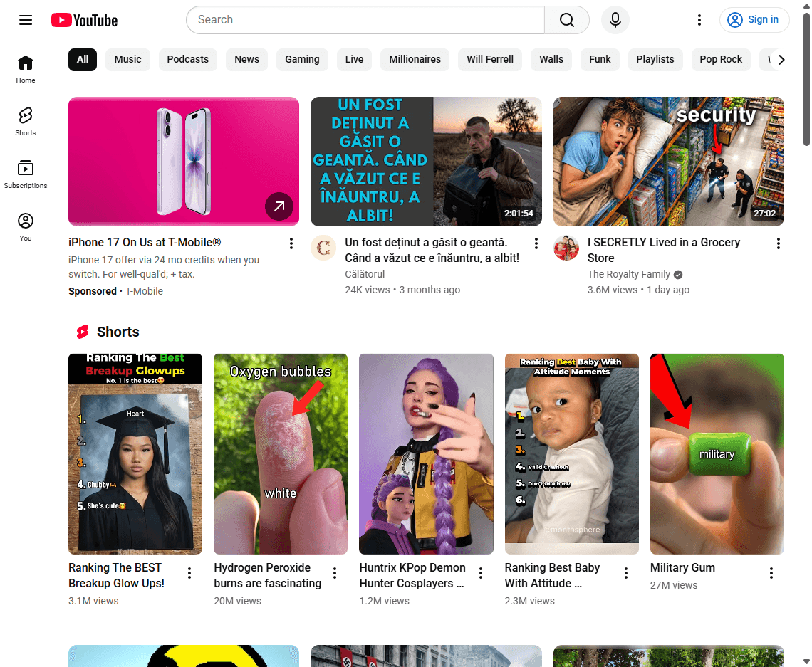Screen dimensions: 812x667
Task: Select the News chip
Action: (247, 60)
